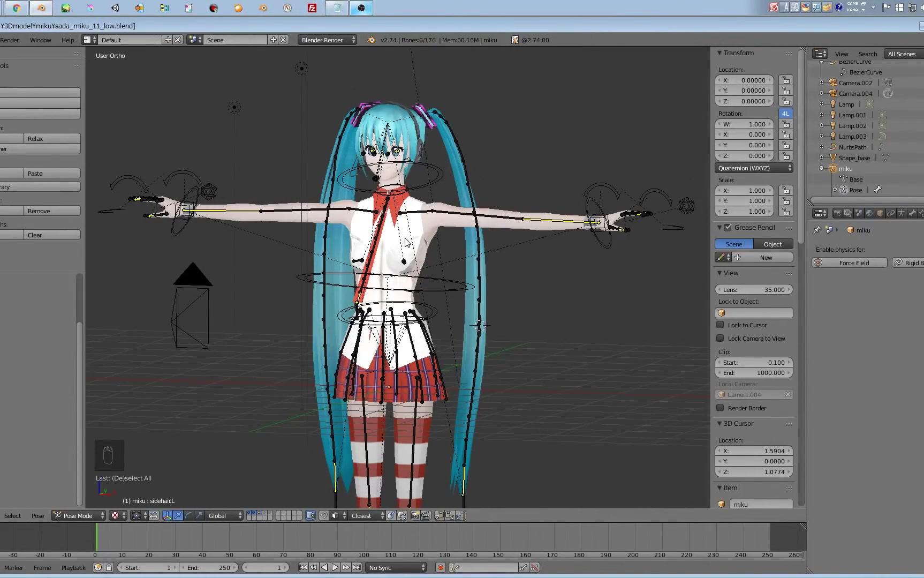Click the Lock to Object field
Viewport: 924px width, 578px height.
tap(754, 313)
